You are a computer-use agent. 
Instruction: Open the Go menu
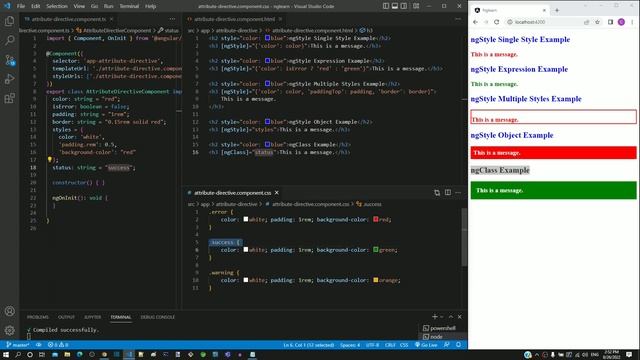click(94, 6)
